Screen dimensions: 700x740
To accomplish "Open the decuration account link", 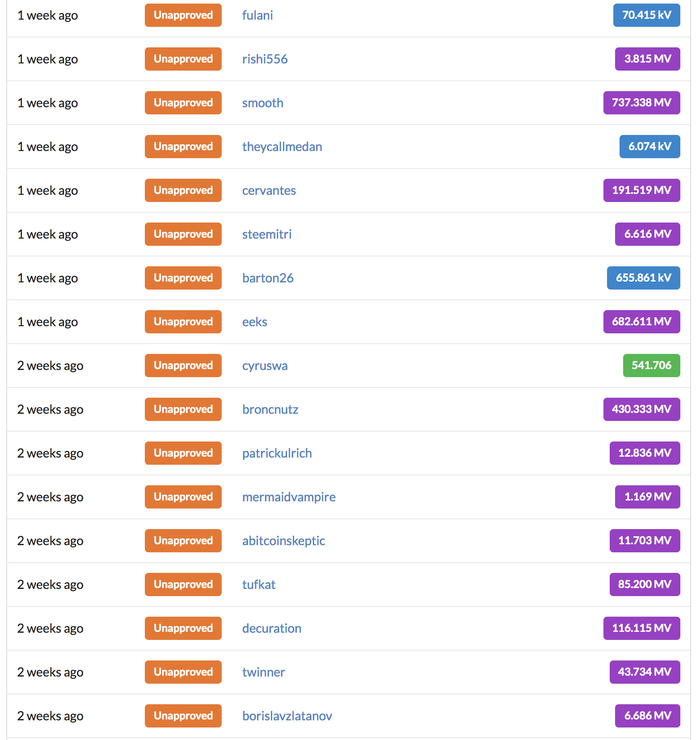I will click(x=272, y=628).
